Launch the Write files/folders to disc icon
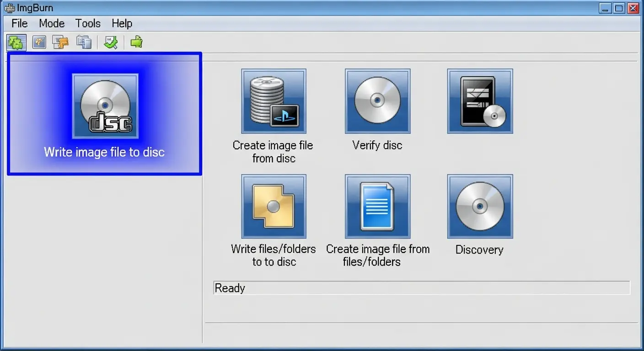This screenshot has width=644, height=351. pyautogui.click(x=274, y=206)
